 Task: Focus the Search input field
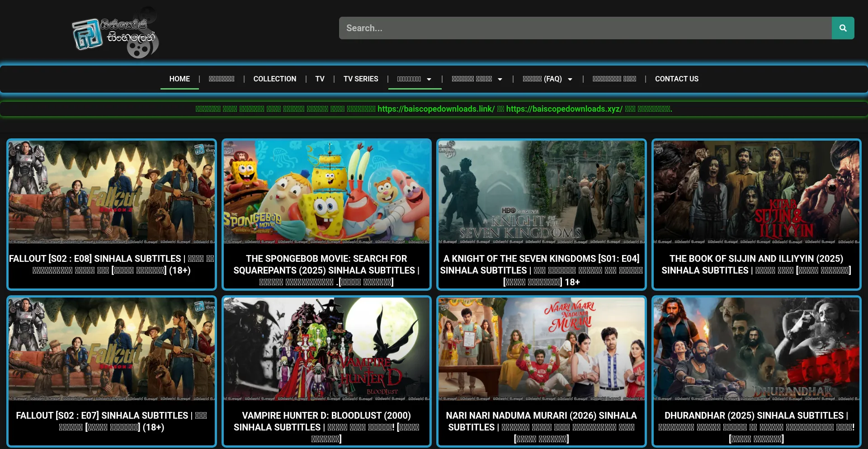tap(585, 28)
